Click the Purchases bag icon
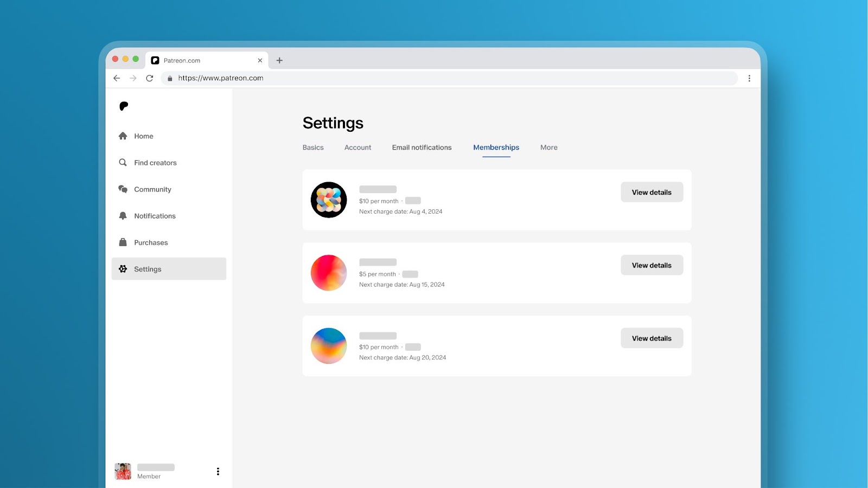868x488 pixels. [123, 242]
